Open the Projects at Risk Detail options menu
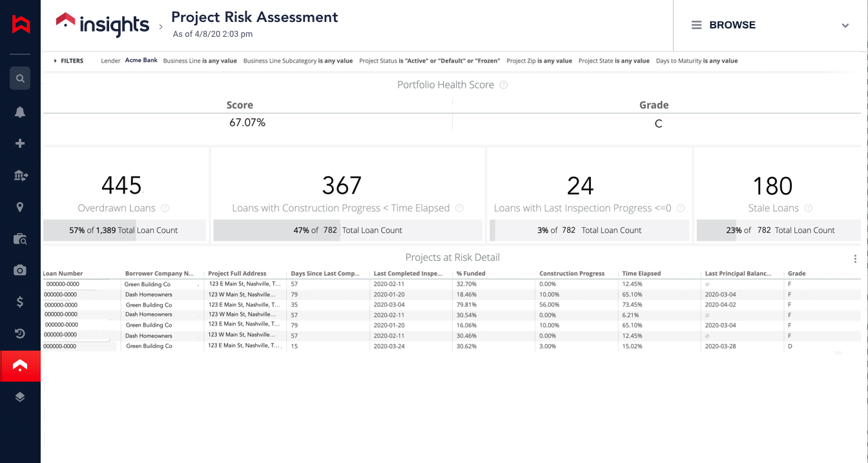This screenshot has height=463, width=868. (855, 259)
